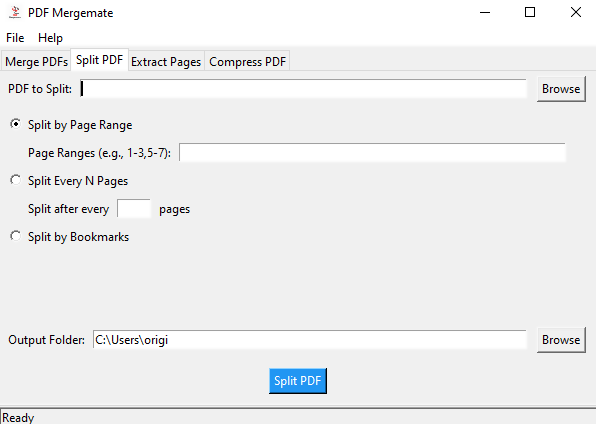596x424 pixels.
Task: Select the Split by Page Range radio button
Action: click(16, 124)
